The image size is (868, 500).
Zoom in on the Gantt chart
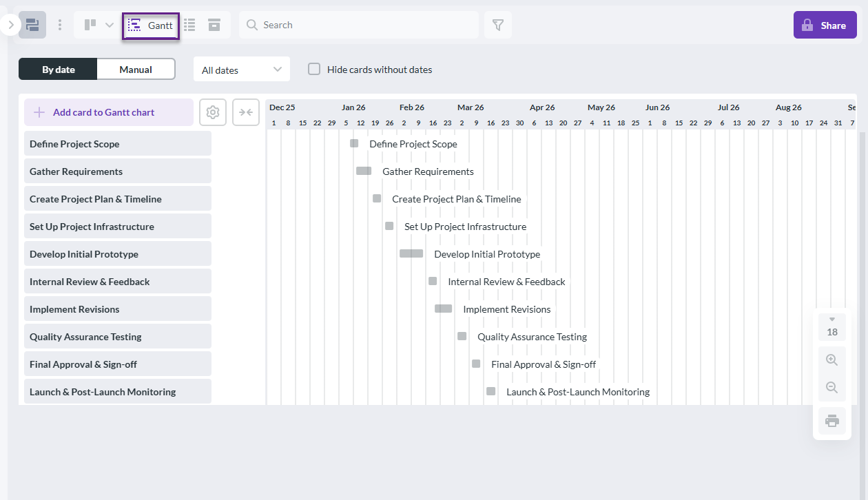point(831,359)
